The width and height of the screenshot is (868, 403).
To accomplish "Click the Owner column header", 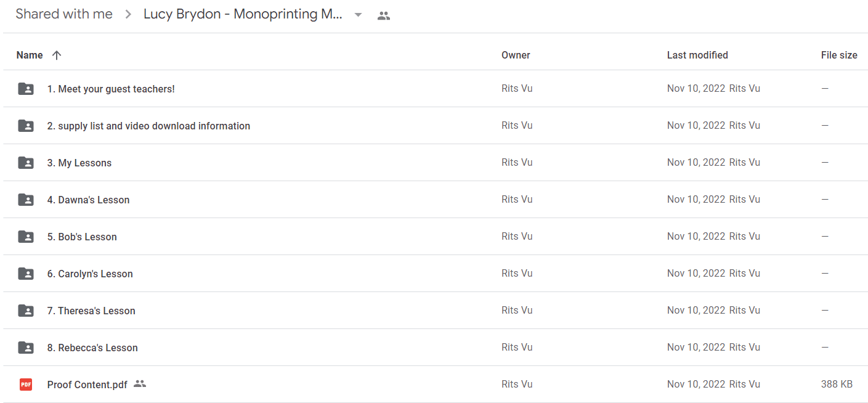I will pos(516,55).
